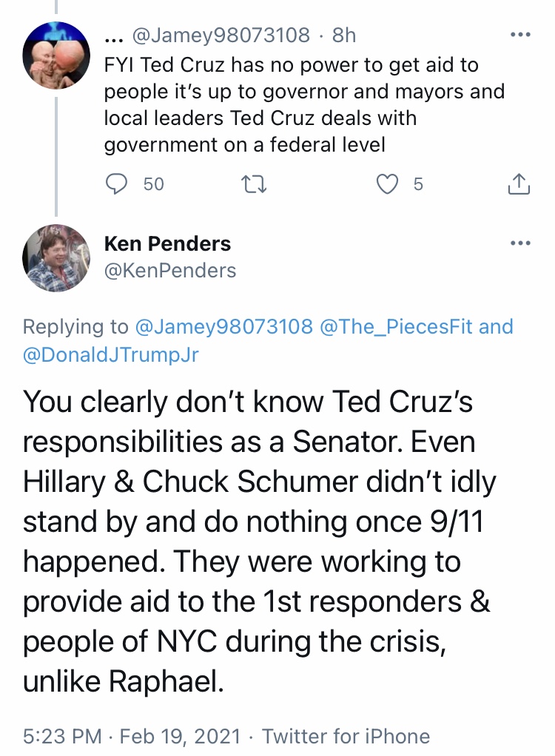
Task: Open Ken Penders profile picture
Action: coord(56,258)
